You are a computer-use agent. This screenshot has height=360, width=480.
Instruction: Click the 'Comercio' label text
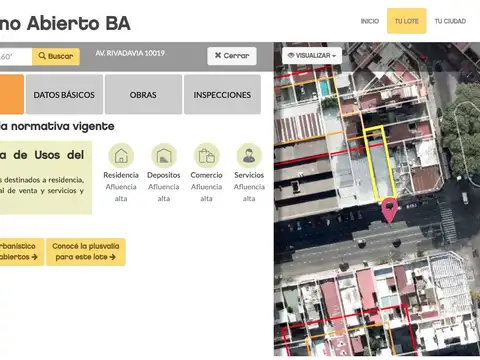click(x=206, y=175)
